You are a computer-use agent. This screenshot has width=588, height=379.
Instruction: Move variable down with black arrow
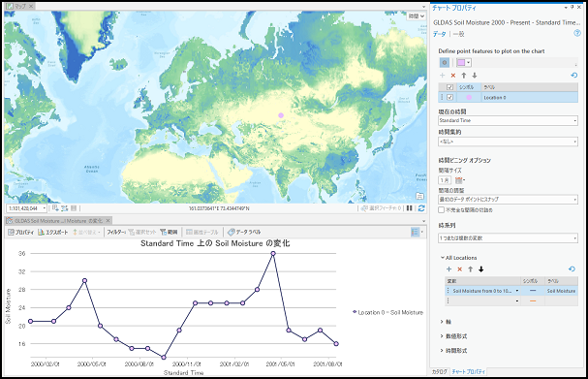481,269
